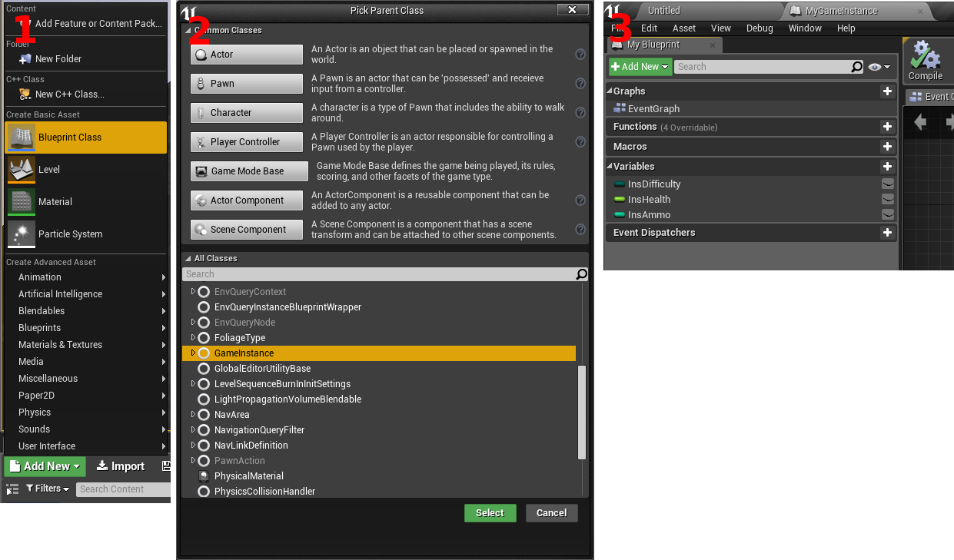This screenshot has width=954, height=560.
Task: Collapse the All Classes section
Action: pyautogui.click(x=188, y=259)
